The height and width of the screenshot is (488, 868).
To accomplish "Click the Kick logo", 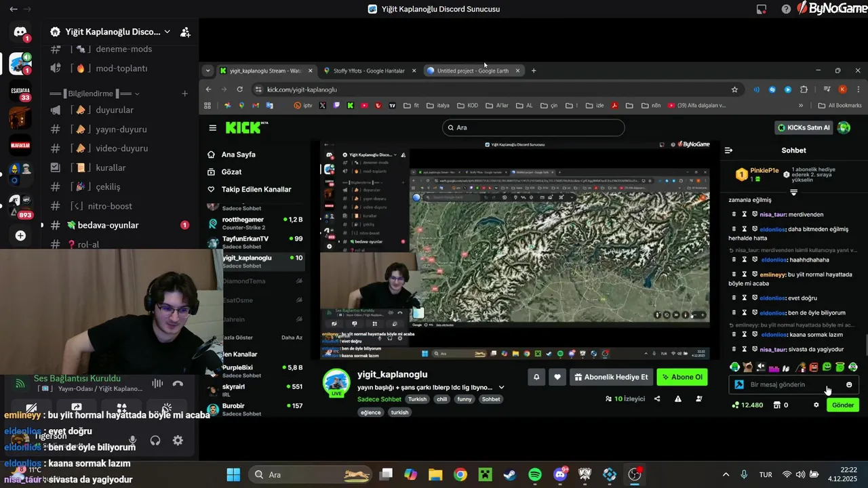I will click(x=247, y=127).
